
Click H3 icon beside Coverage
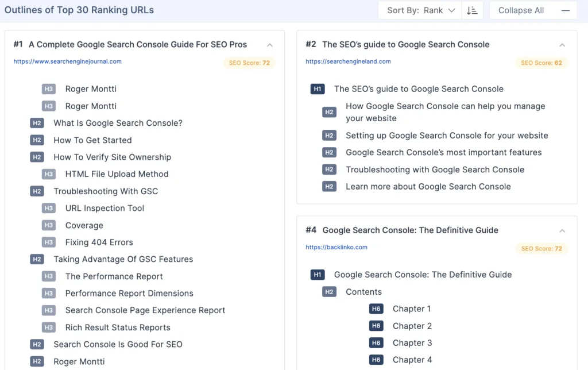[x=48, y=225]
